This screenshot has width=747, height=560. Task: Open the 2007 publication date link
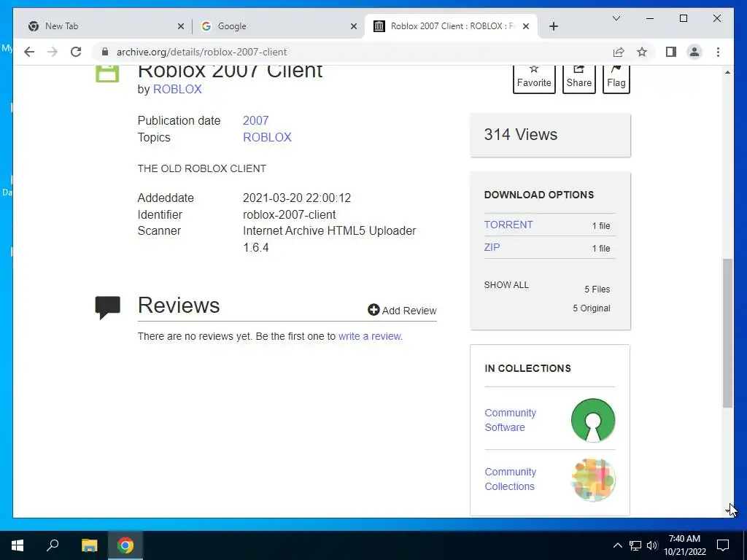coord(256,120)
